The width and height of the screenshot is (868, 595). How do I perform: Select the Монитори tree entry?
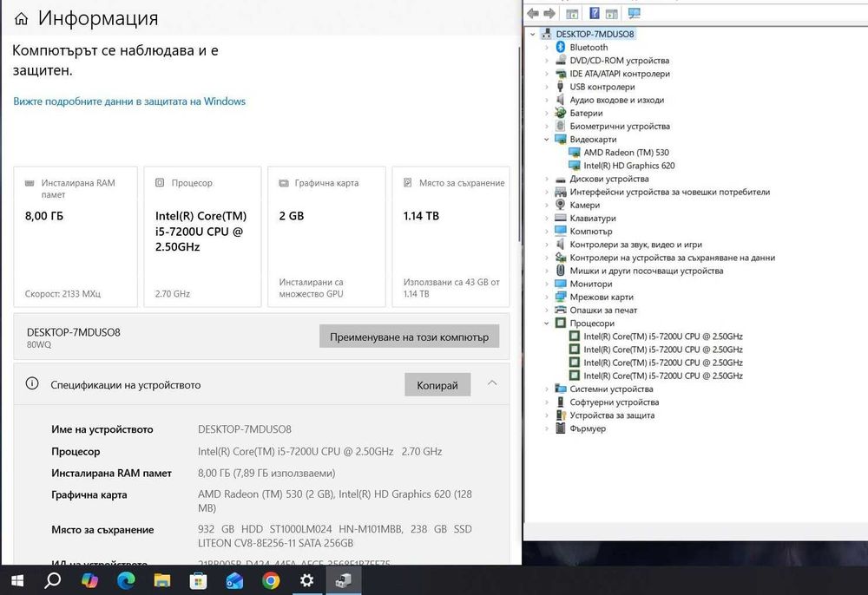tap(590, 284)
